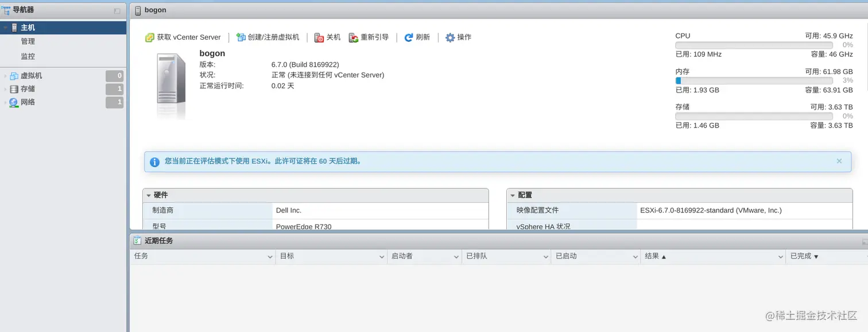The height and width of the screenshot is (332, 868).
Task: Click the Create/Register VM icon
Action: 241,37
